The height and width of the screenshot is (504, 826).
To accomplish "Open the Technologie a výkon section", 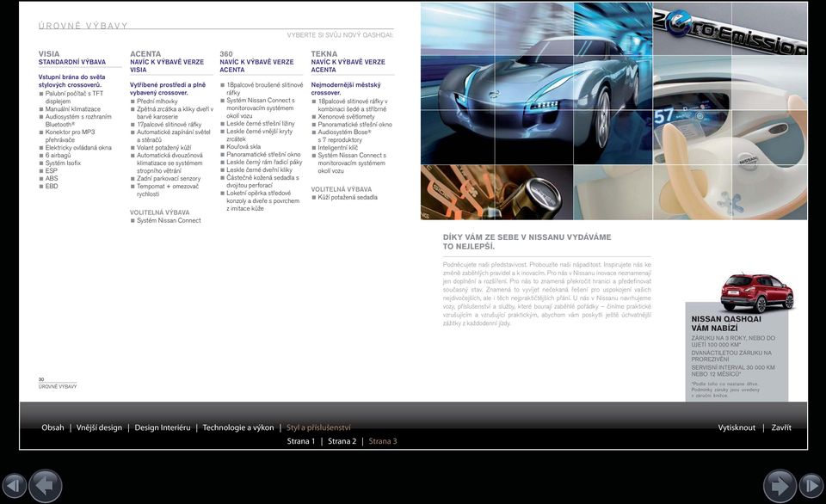I will [x=238, y=427].
